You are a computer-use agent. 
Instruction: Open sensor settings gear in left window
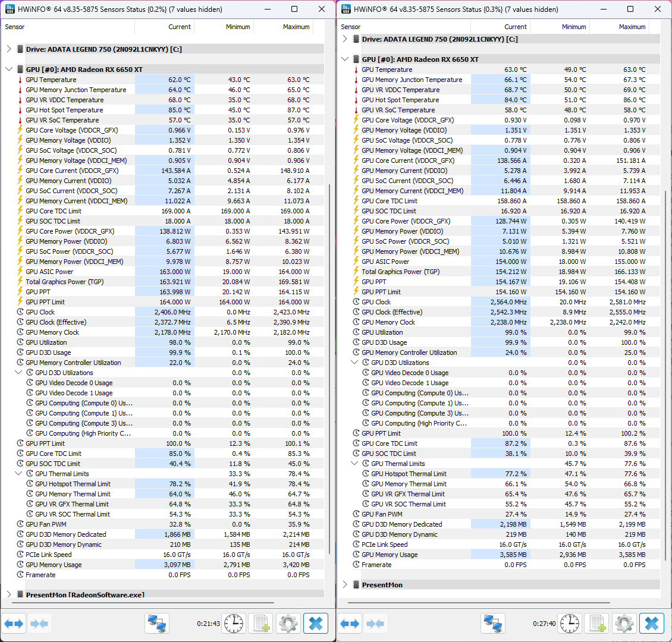tap(288, 624)
